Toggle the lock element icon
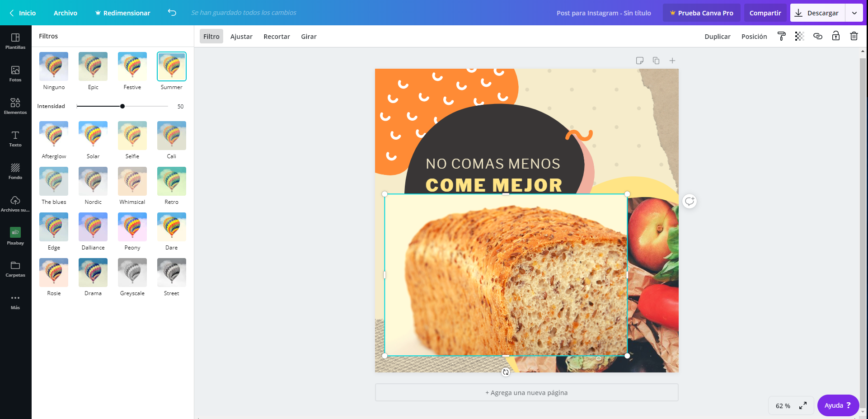 [835, 36]
